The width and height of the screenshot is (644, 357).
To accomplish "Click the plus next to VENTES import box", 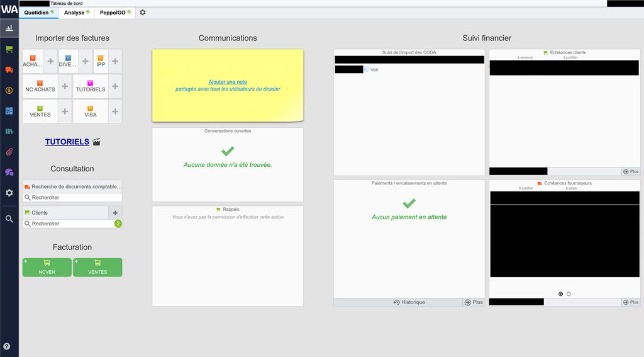I will [65, 111].
